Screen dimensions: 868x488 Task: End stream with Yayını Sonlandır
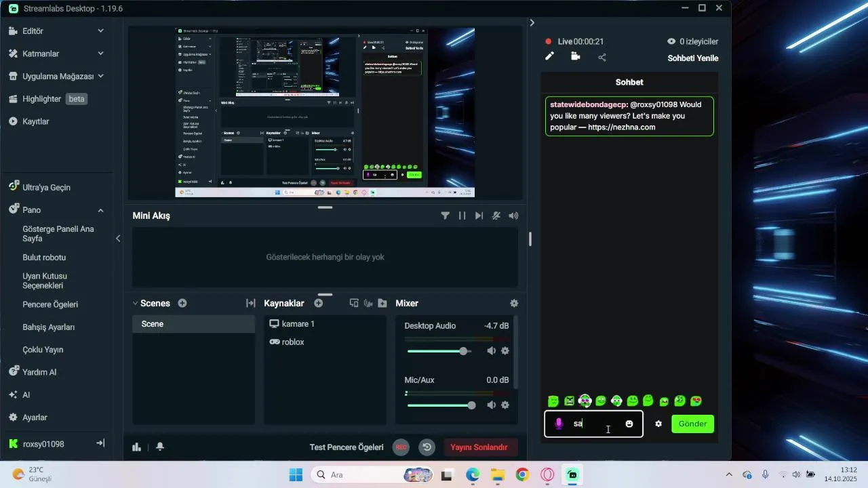click(x=479, y=447)
